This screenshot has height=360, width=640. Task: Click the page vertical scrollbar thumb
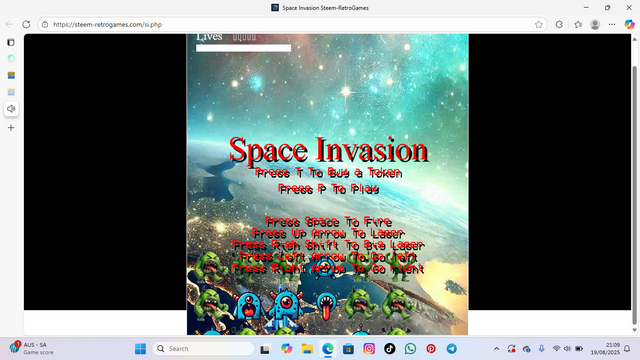click(634, 196)
